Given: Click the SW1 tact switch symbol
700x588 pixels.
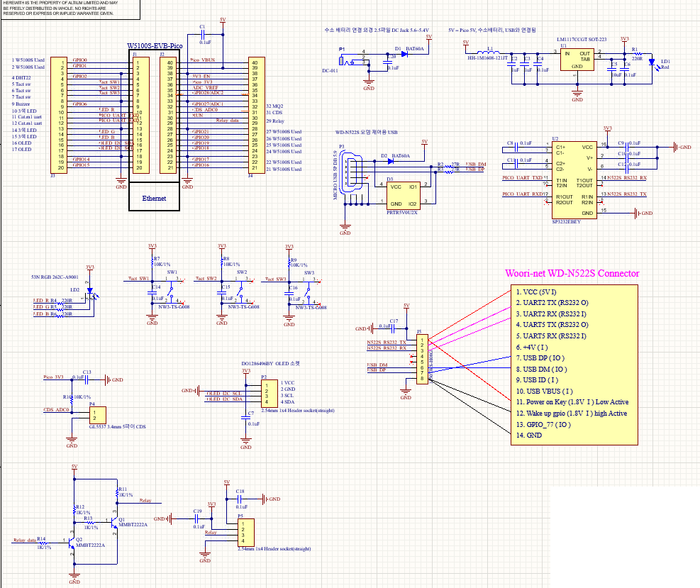Looking at the screenshot, I should tap(171, 291).
